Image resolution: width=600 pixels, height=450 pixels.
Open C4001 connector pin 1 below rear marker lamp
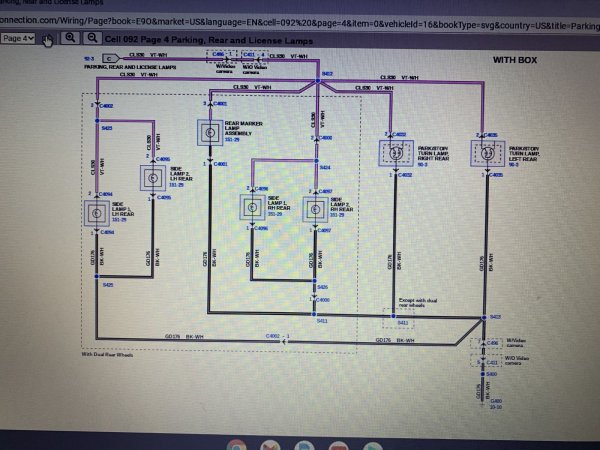(x=220, y=164)
